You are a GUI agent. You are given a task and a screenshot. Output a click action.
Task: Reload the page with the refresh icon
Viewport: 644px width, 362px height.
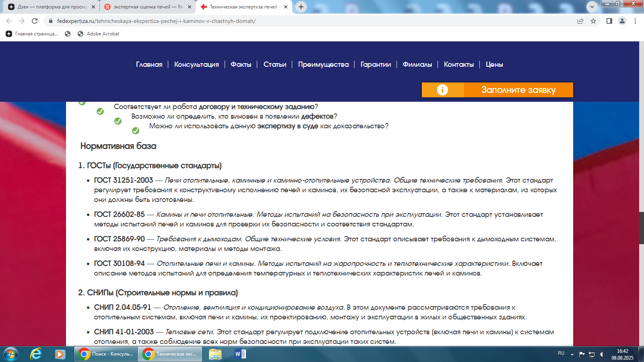coord(35,21)
